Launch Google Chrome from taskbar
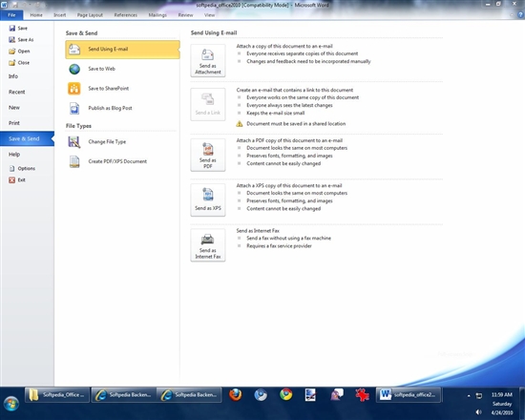Viewport: 525px width, 420px height. pos(286,395)
